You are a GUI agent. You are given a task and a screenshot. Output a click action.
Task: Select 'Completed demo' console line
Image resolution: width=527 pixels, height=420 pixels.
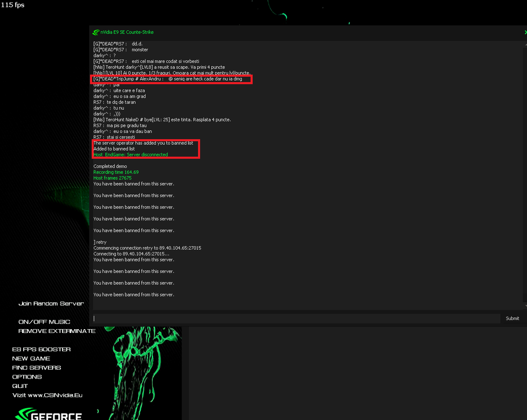coord(110,166)
